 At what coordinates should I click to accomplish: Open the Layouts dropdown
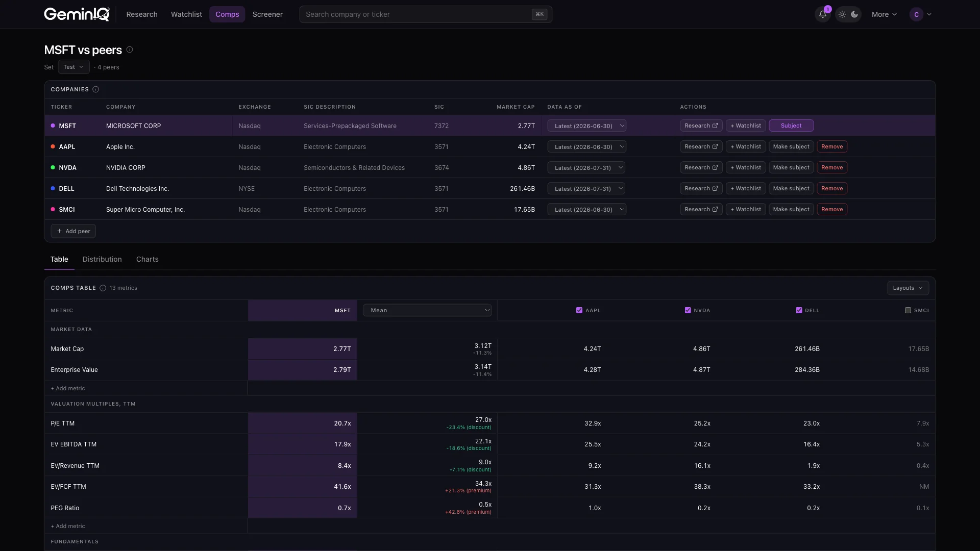(908, 288)
